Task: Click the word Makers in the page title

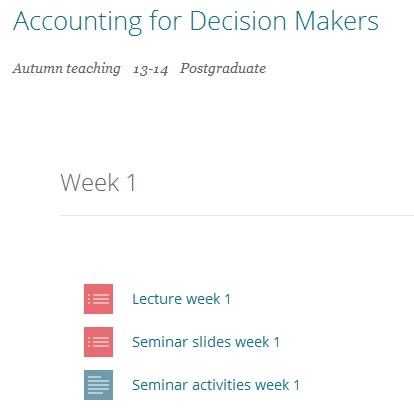Action: tap(337, 21)
